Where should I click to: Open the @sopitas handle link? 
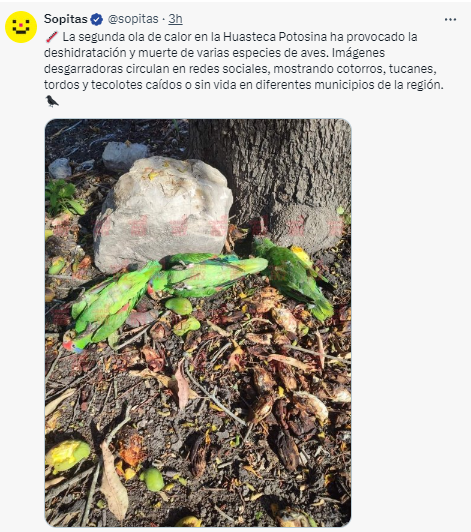[133, 19]
